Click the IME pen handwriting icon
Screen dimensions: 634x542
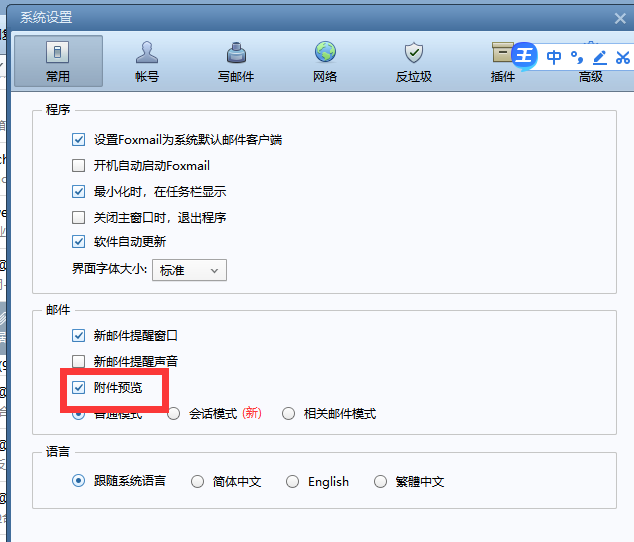600,58
